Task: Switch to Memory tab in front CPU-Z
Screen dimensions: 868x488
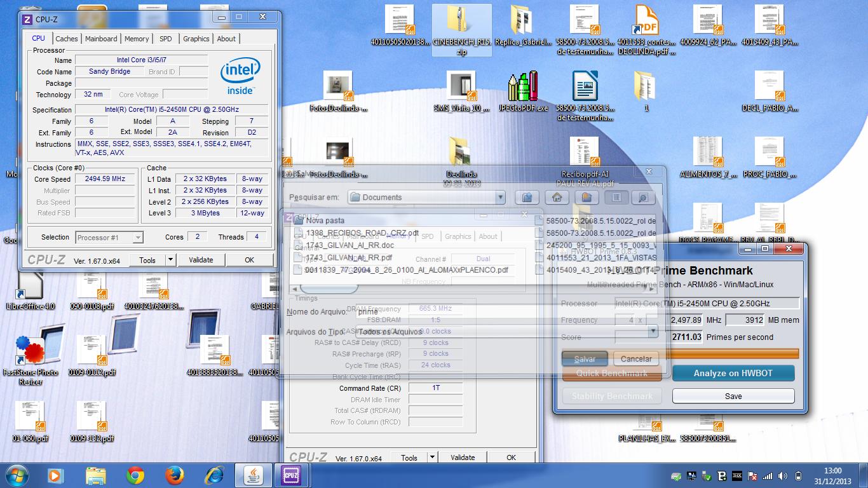Action: point(137,39)
